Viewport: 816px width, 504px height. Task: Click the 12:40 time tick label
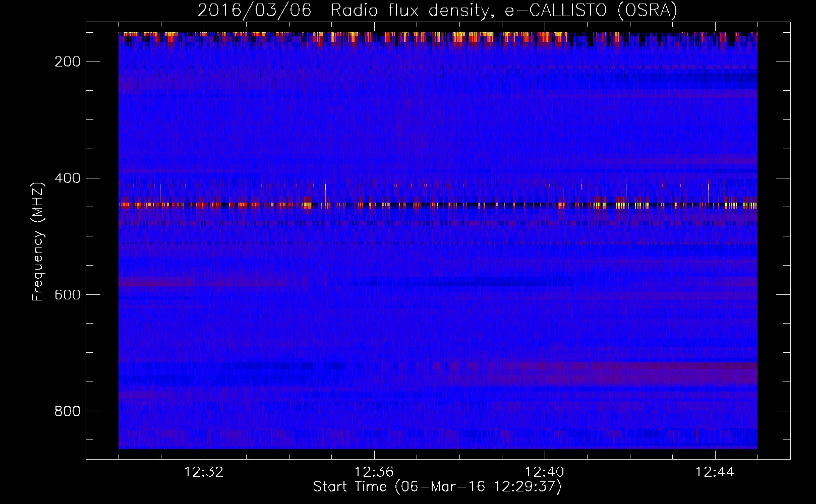[x=545, y=472]
